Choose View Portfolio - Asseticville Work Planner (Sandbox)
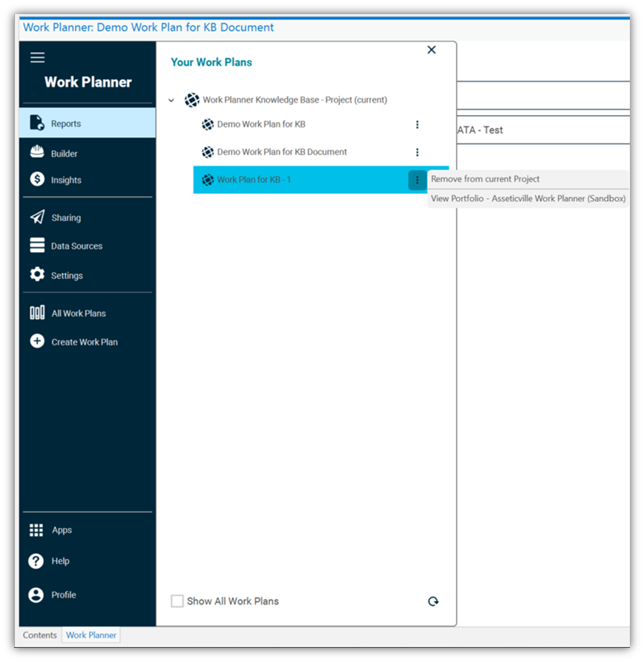 point(527,198)
